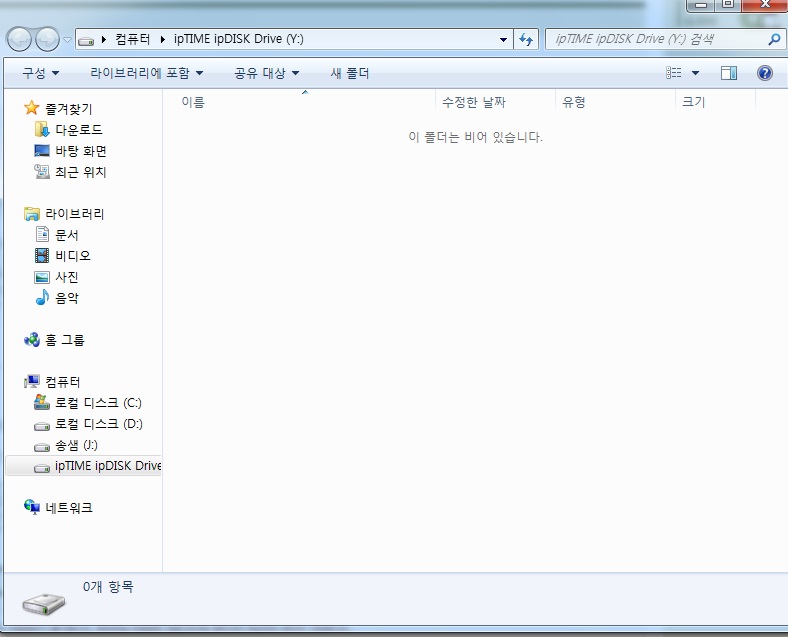Click the 바탕 화면 desktop icon
The width and height of the screenshot is (788, 637).
[42, 150]
